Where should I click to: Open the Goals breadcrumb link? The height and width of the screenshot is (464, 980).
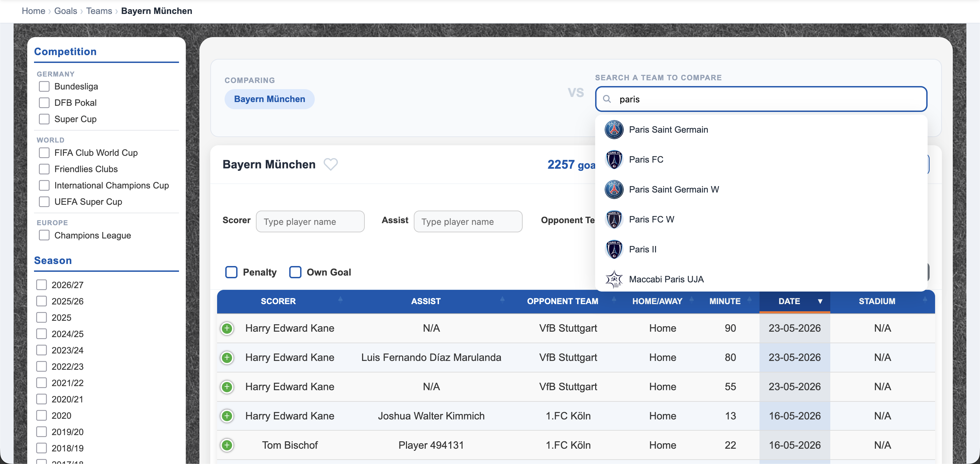click(65, 11)
